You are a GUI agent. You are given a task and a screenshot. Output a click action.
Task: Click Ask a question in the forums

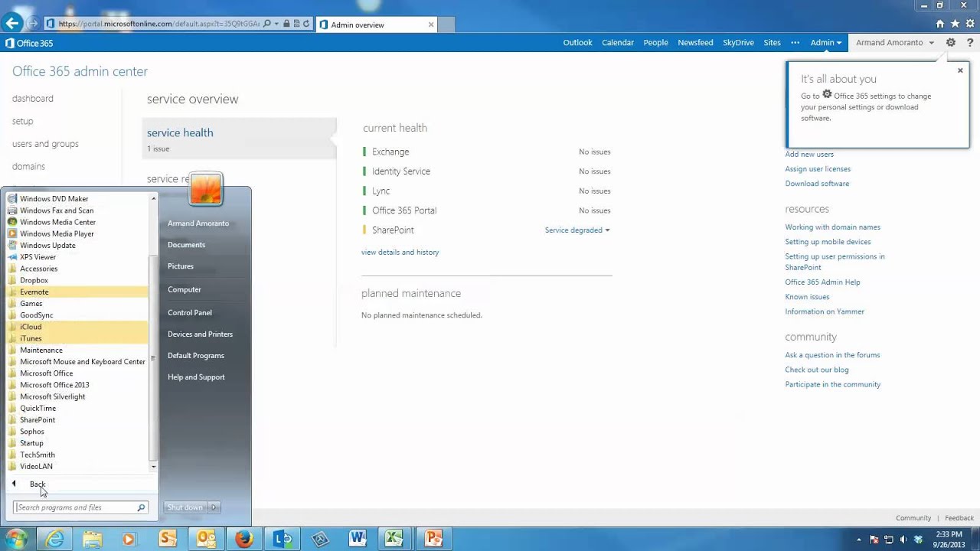click(832, 355)
